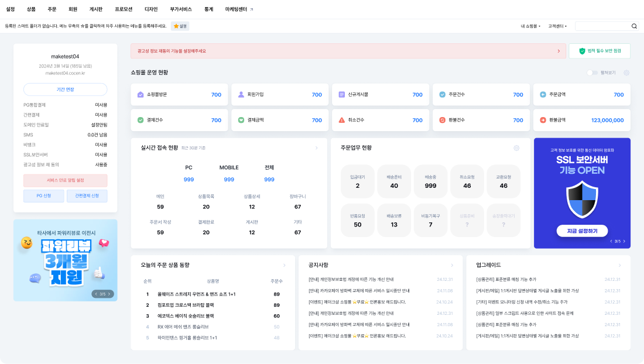The width and height of the screenshot is (644, 364).
Task: Open the 내 쇼핑몰 dropdown
Action: [x=530, y=26]
